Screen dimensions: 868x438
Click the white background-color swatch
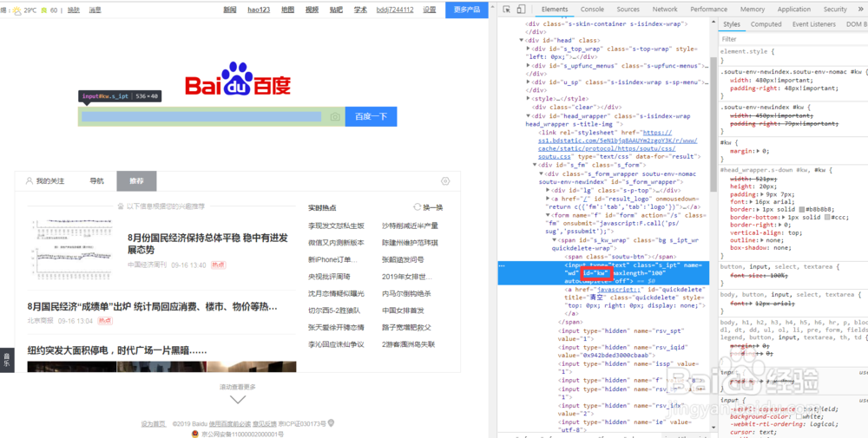(799, 415)
